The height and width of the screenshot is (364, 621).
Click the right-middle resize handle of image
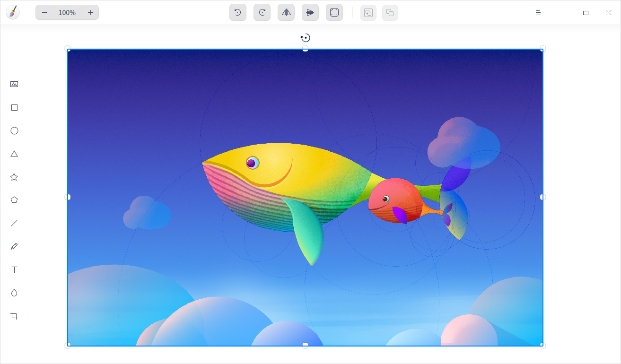(x=542, y=197)
